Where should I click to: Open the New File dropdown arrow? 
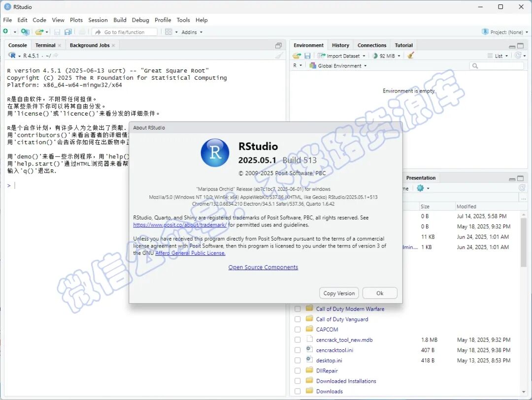pos(15,32)
